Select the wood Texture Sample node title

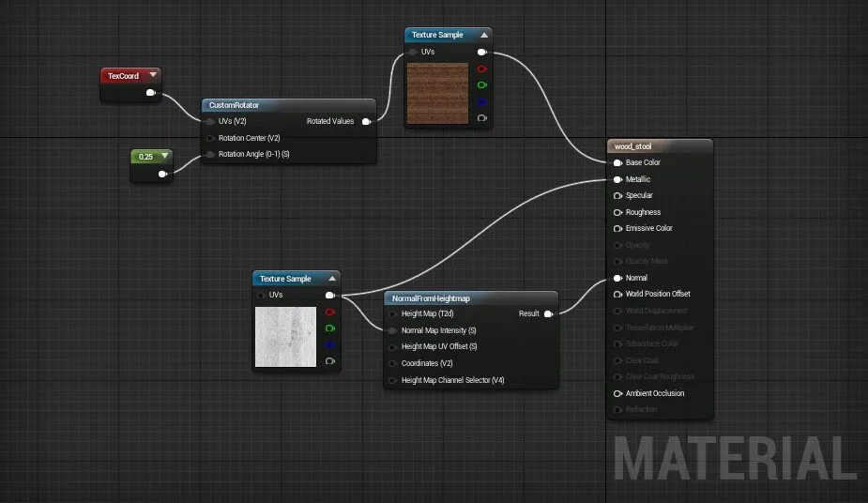437,35
